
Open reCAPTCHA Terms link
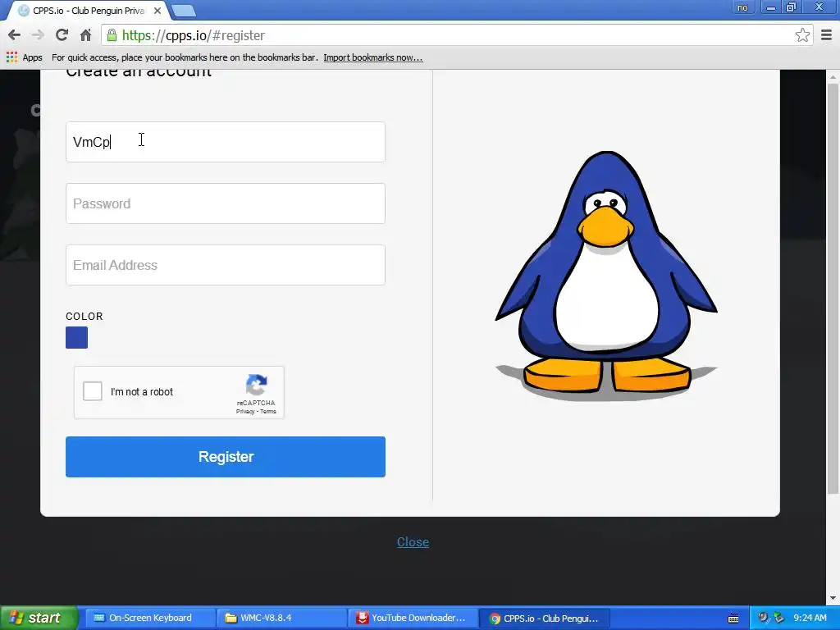pos(268,412)
